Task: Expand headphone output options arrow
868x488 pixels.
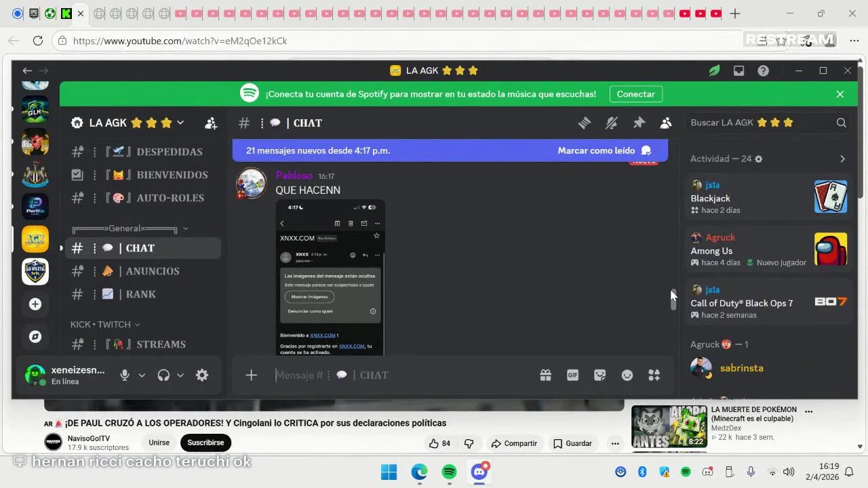Action: (x=180, y=375)
